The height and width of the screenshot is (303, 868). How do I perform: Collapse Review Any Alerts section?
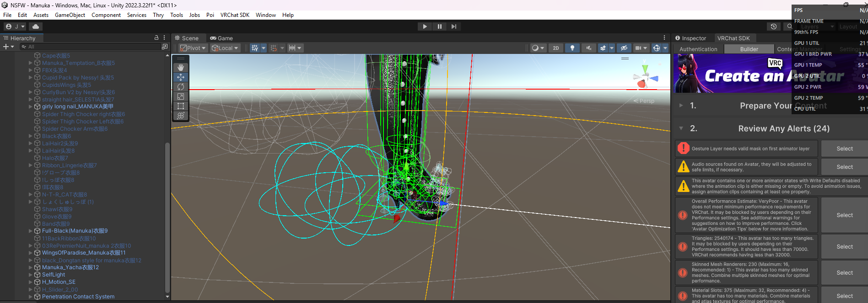(681, 128)
